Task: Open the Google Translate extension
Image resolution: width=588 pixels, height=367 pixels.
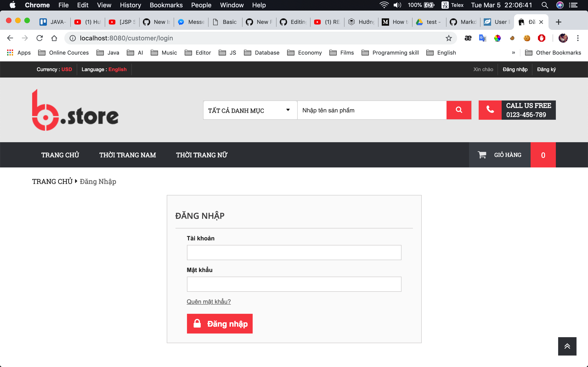Action: 482,38
